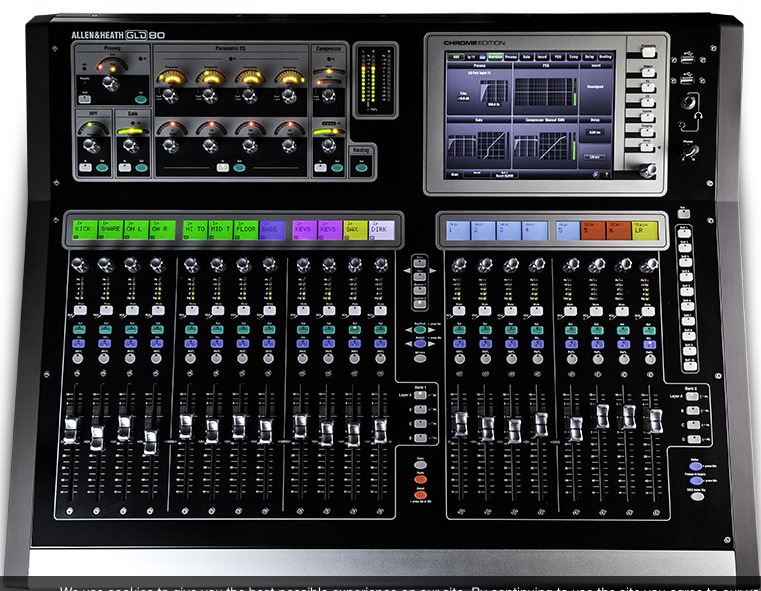Screen dimensions: 761x591
Task: Select Layer B in Bank 1
Action: pos(421,410)
